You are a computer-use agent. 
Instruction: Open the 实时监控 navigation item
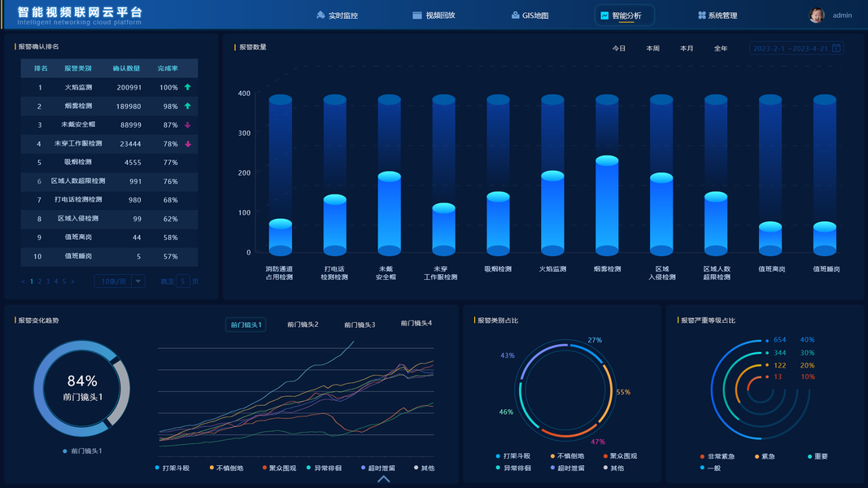337,15
